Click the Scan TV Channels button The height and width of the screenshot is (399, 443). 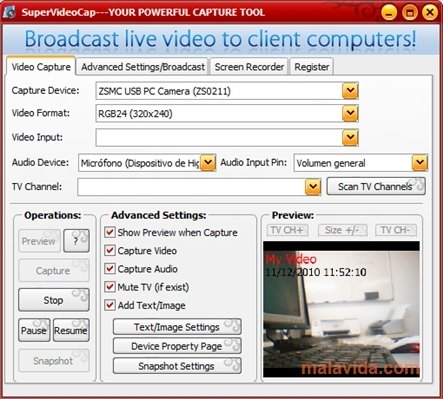376,186
